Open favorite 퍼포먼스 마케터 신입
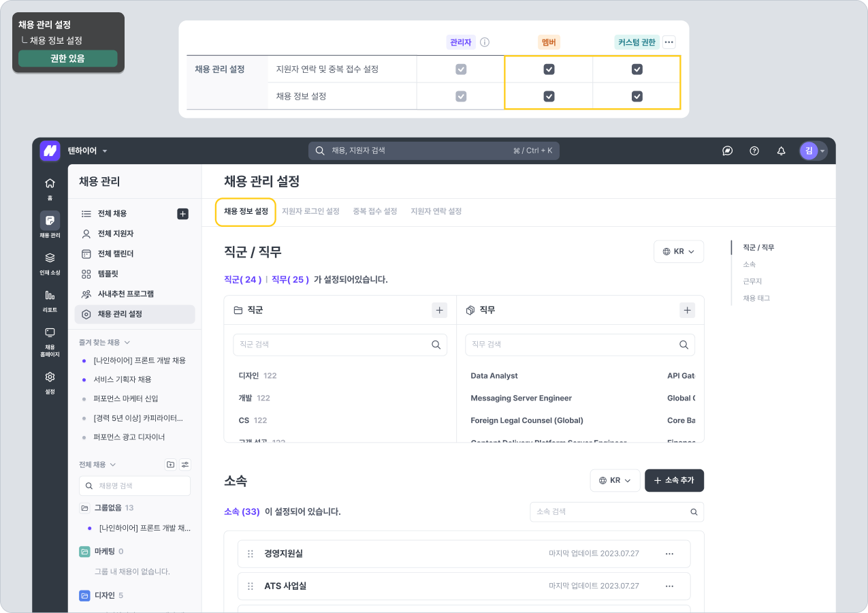The width and height of the screenshot is (868, 613). tap(126, 398)
